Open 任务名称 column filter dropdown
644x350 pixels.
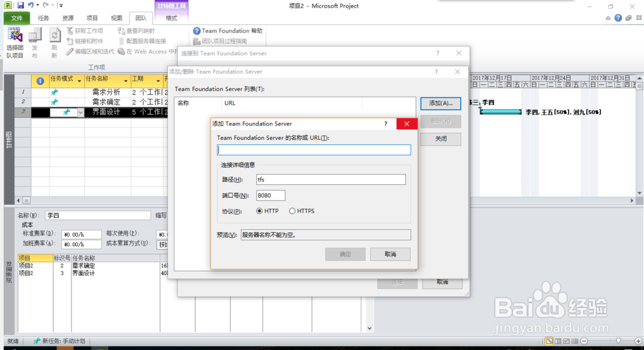[x=126, y=81]
